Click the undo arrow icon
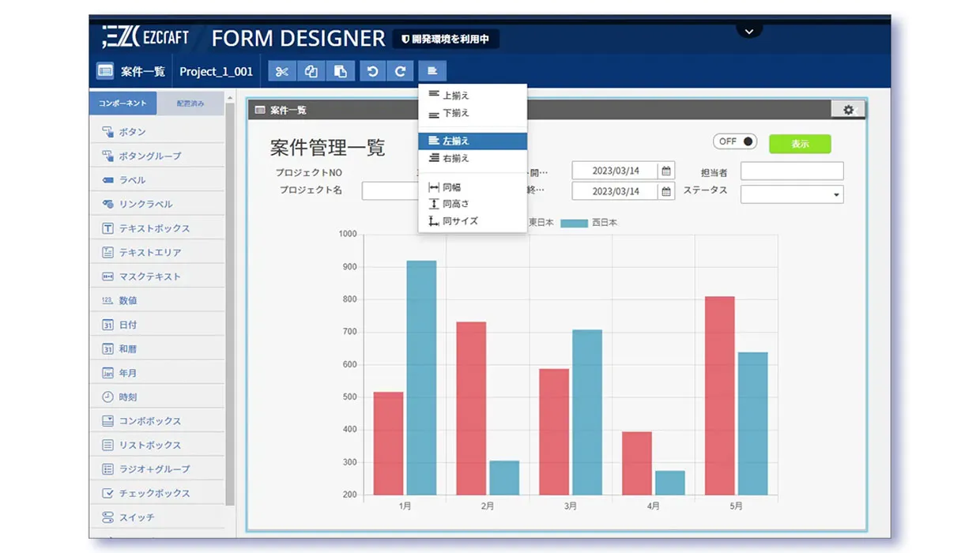Viewport: 980px width, 553px height. (372, 72)
